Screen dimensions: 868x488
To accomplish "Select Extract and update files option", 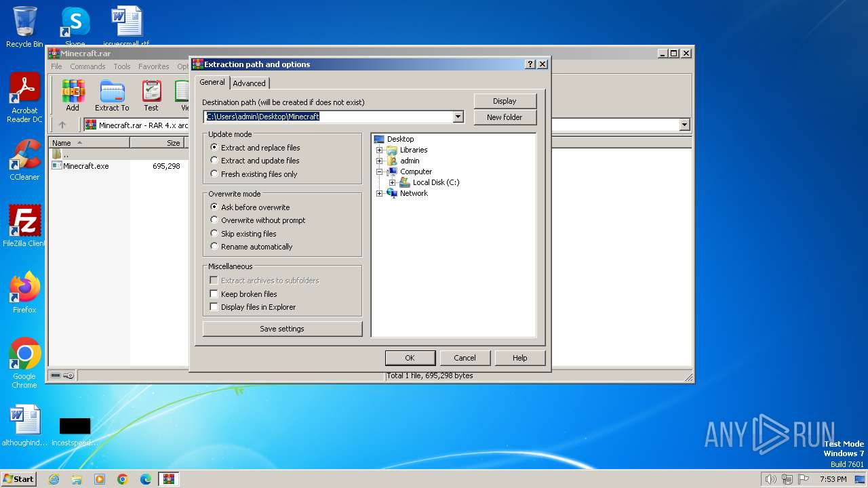I will (254, 161).
